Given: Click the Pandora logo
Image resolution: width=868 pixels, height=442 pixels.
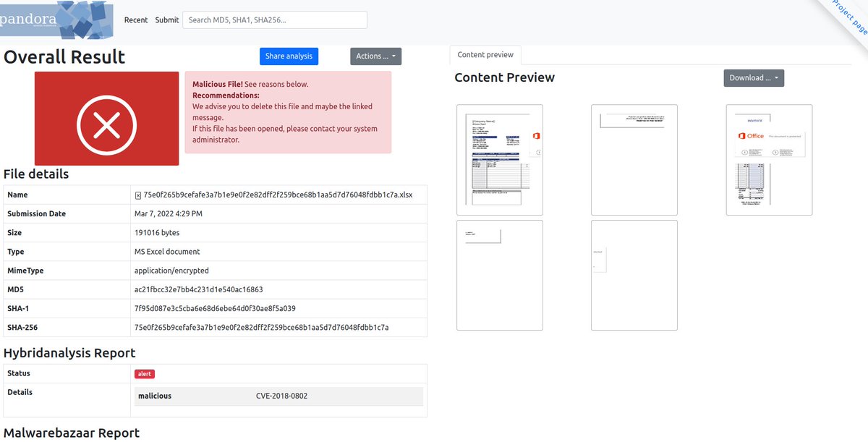Looking at the screenshot, I should tap(57, 20).
